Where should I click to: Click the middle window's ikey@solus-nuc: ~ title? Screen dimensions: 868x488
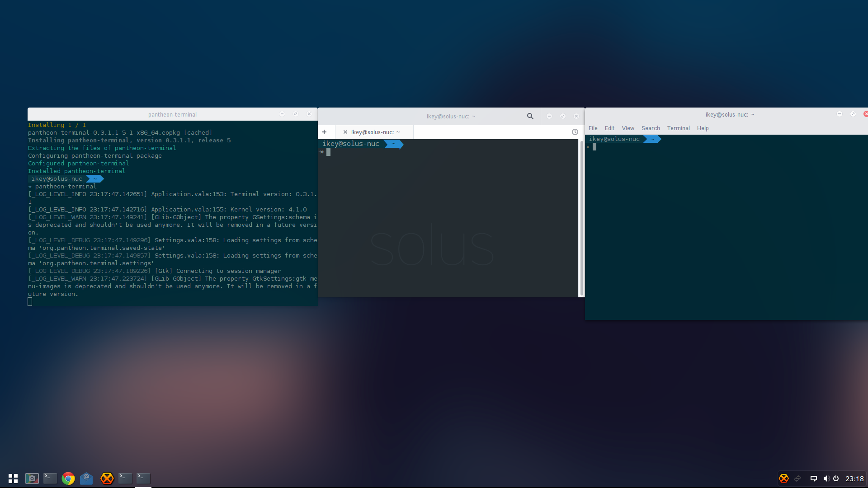[x=451, y=117]
